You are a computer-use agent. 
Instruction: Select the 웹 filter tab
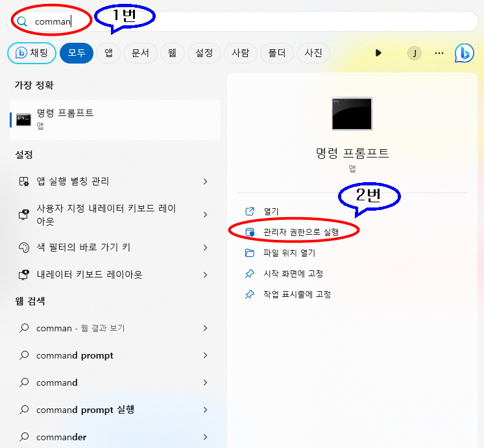[x=172, y=53]
